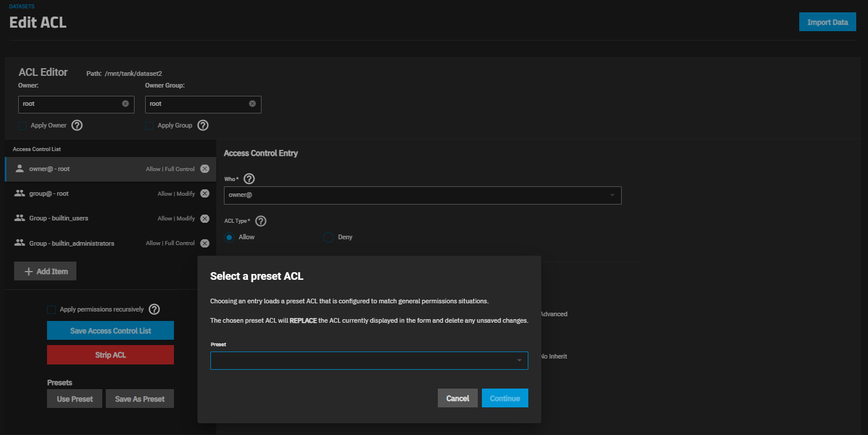This screenshot has height=435, width=868.
Task: Tick the Apply Group checkbox
Action: pyautogui.click(x=149, y=125)
